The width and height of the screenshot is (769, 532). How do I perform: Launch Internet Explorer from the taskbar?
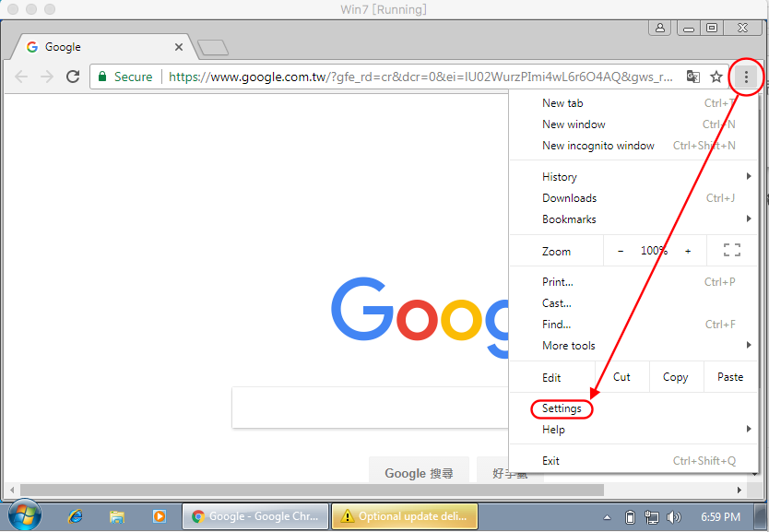[75, 516]
